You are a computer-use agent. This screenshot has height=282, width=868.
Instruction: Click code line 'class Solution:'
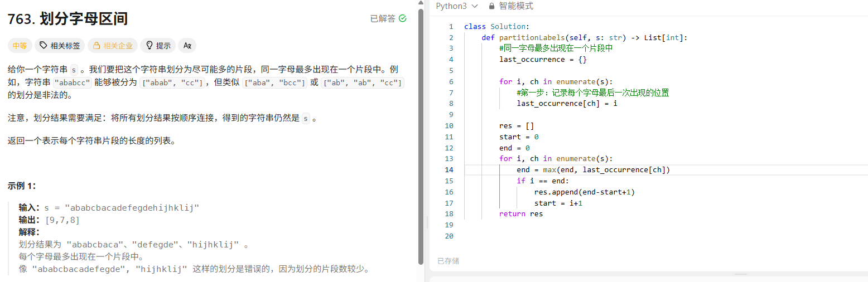[x=496, y=26]
